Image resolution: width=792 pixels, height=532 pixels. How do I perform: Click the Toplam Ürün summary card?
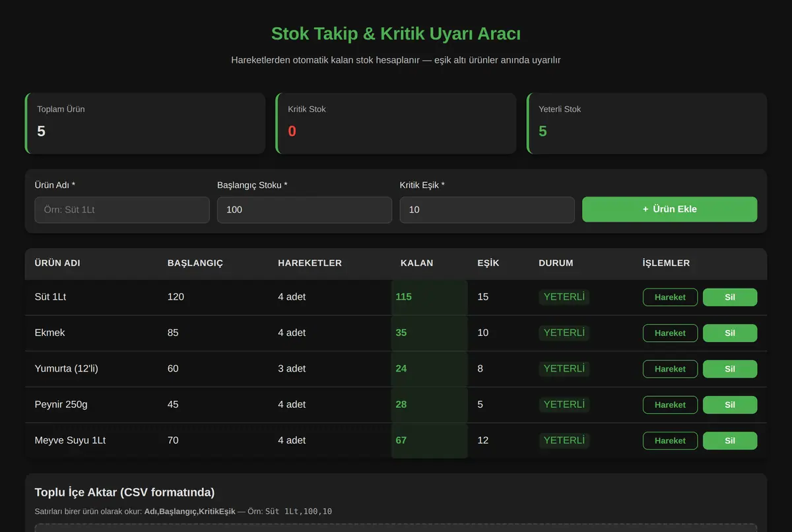[x=145, y=123]
